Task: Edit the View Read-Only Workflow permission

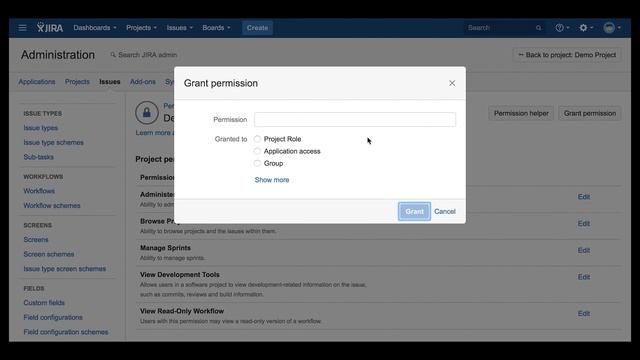Action: (x=584, y=314)
